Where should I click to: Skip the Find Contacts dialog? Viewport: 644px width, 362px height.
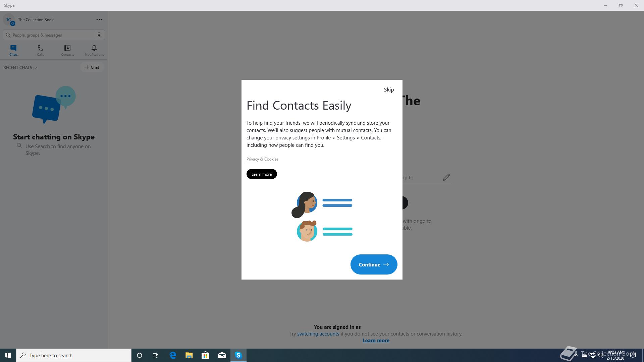tap(389, 89)
